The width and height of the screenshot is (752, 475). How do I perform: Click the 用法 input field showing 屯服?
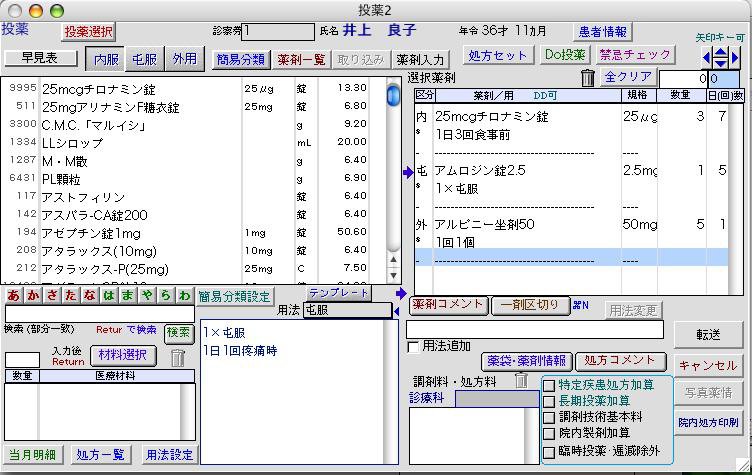[348, 310]
